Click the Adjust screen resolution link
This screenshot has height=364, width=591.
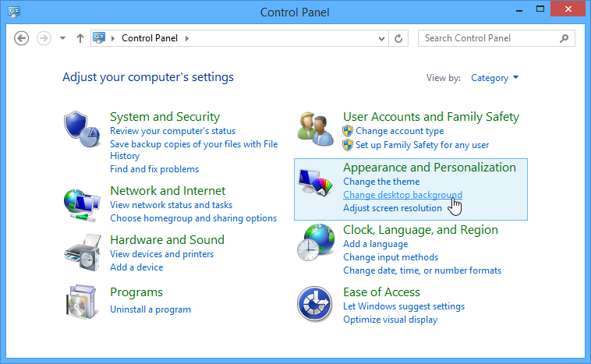coord(392,208)
